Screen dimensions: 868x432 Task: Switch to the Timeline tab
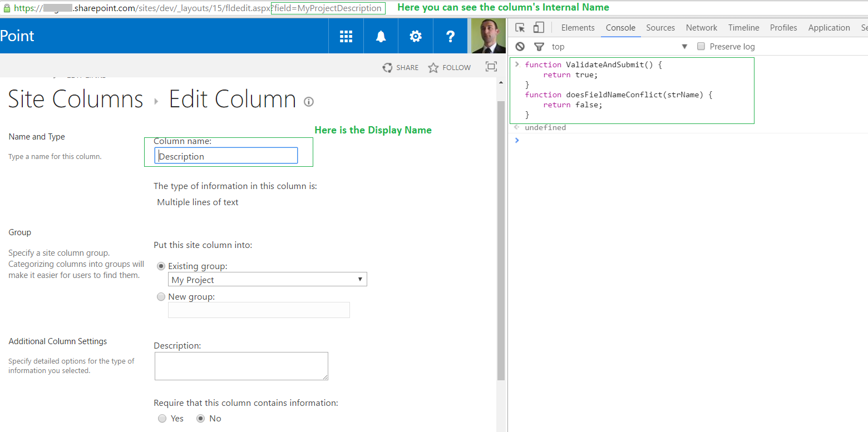click(744, 28)
